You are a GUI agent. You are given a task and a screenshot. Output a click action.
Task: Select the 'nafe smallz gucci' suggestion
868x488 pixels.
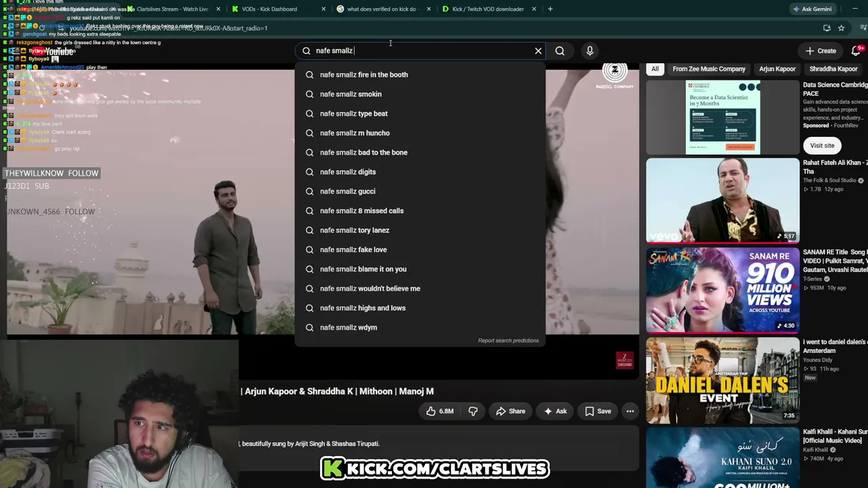pos(420,191)
